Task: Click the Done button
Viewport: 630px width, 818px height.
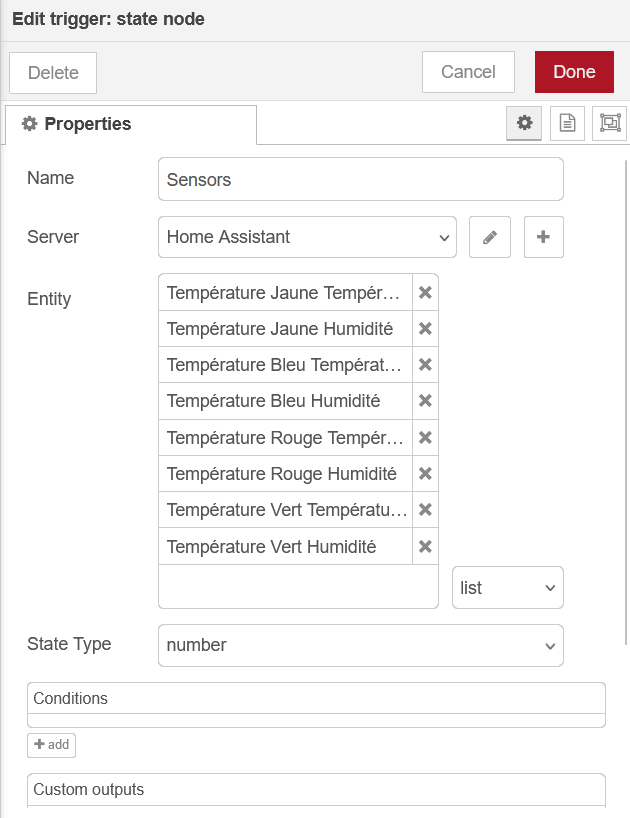Action: 574,72
